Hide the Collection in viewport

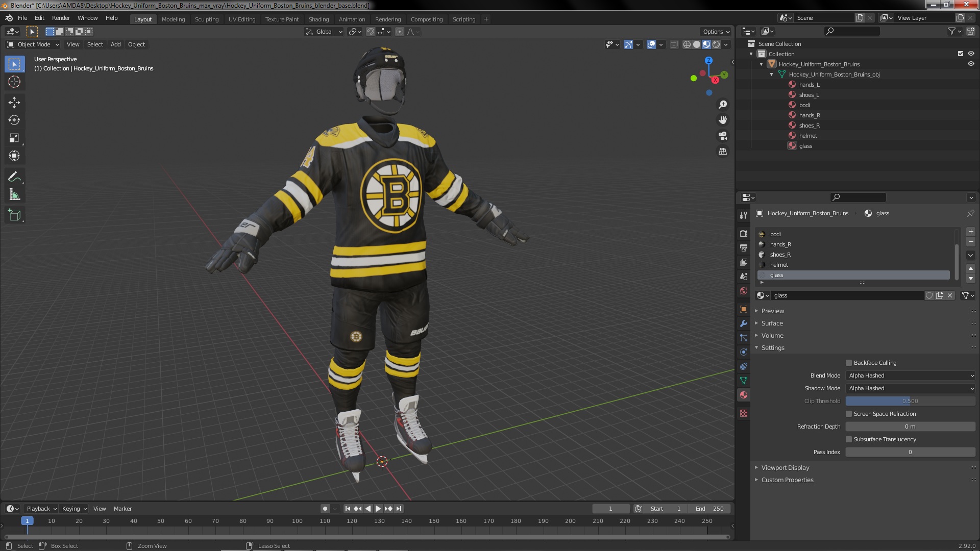click(971, 54)
